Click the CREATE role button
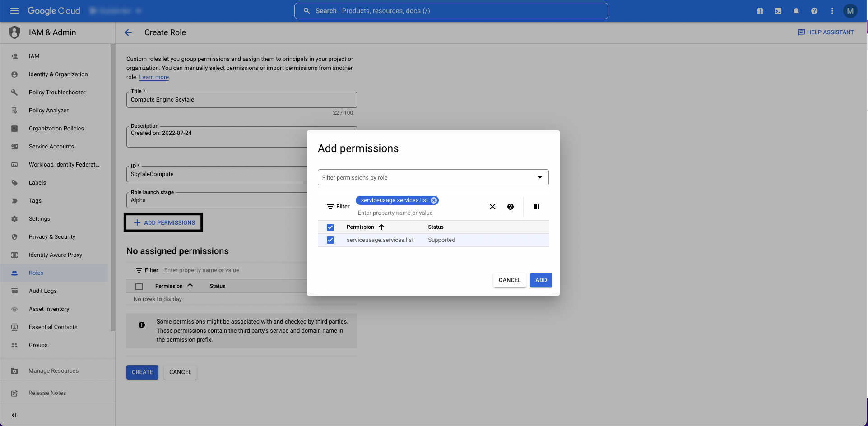 [142, 372]
